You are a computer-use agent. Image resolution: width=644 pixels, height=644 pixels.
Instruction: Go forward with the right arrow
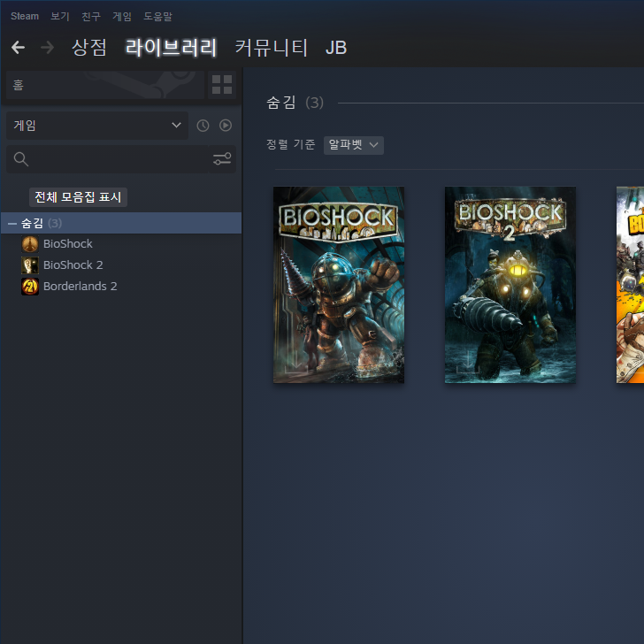(47, 48)
